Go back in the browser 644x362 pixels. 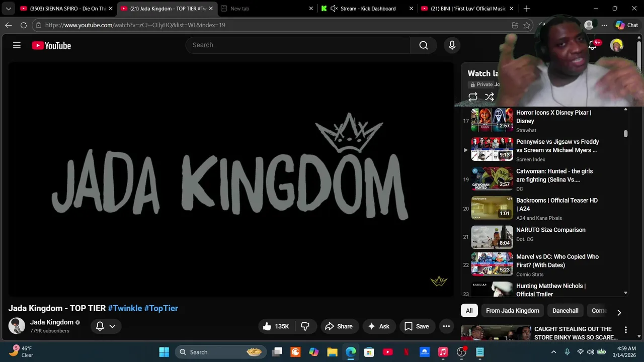9,25
